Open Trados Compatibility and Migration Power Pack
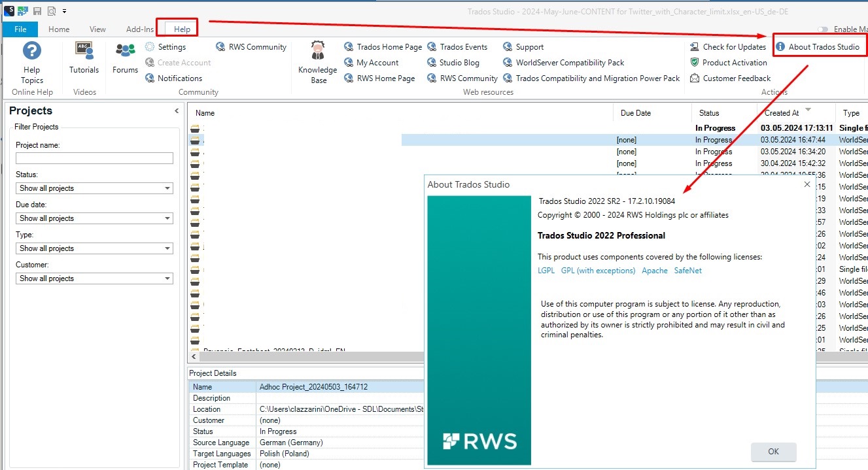 [x=591, y=78]
